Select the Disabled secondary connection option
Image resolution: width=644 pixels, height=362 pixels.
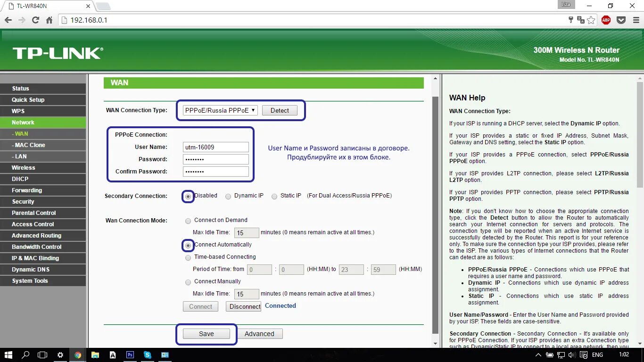coord(188,196)
